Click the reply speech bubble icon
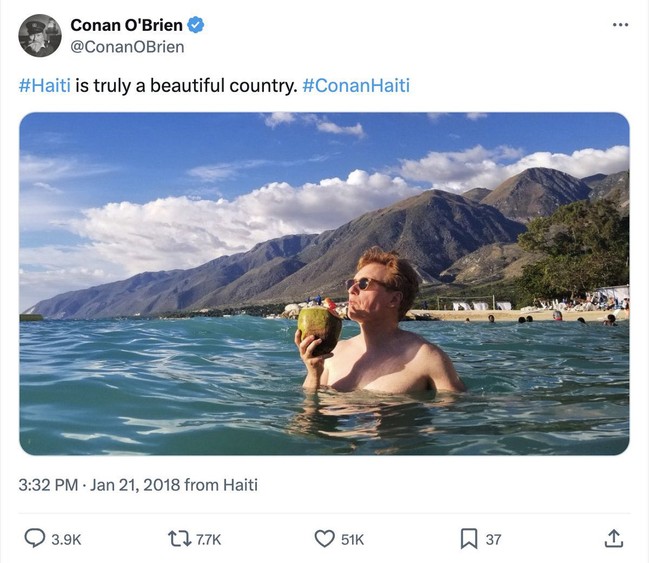Image resolution: width=650 pixels, height=563 pixels. 34,539
